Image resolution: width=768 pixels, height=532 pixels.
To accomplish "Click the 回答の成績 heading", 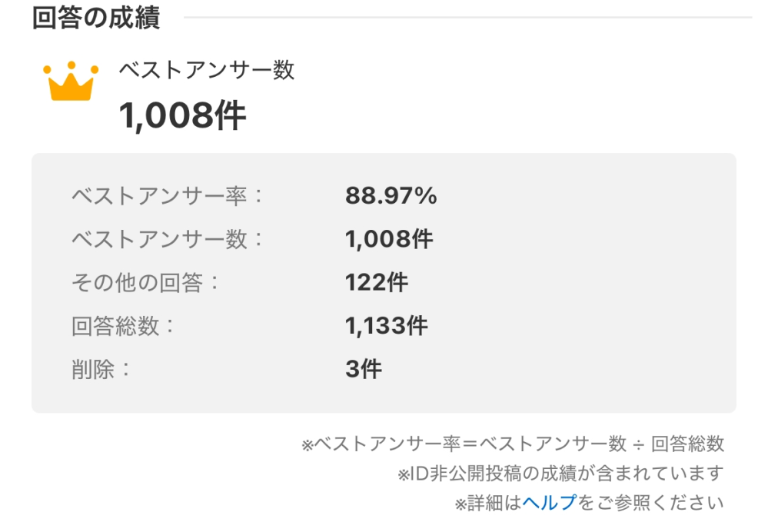I will click(96, 18).
